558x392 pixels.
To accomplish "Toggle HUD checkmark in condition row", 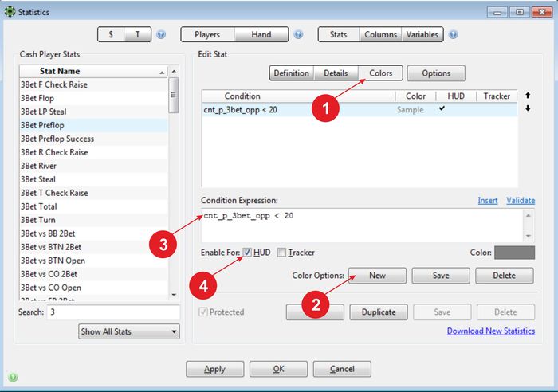I will [442, 108].
